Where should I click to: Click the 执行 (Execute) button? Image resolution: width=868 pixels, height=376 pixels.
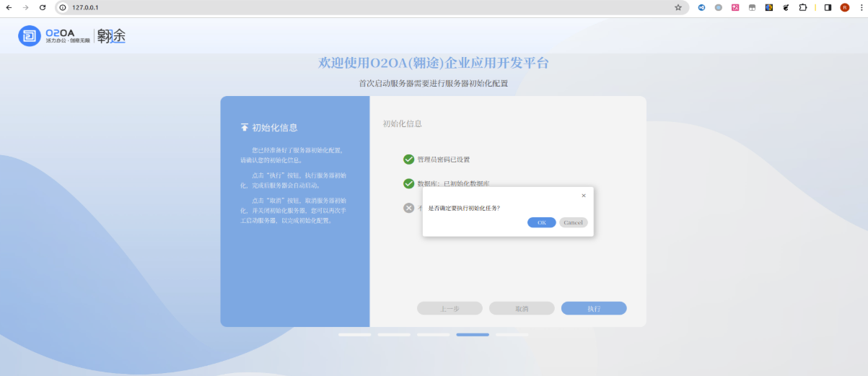[593, 308]
